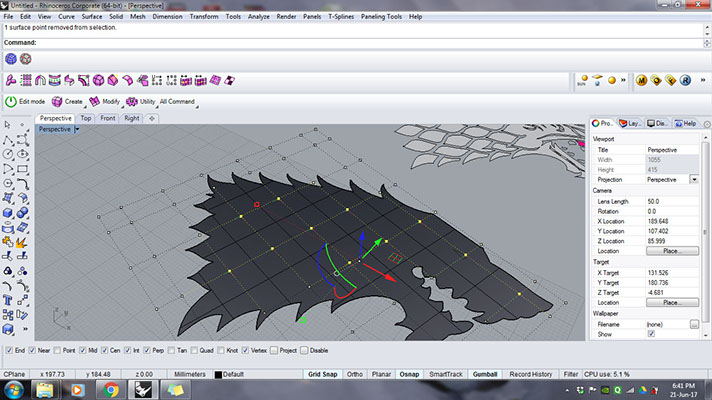Click the T-Splines box primitive icon
The image size is (712, 400).
(113, 81)
